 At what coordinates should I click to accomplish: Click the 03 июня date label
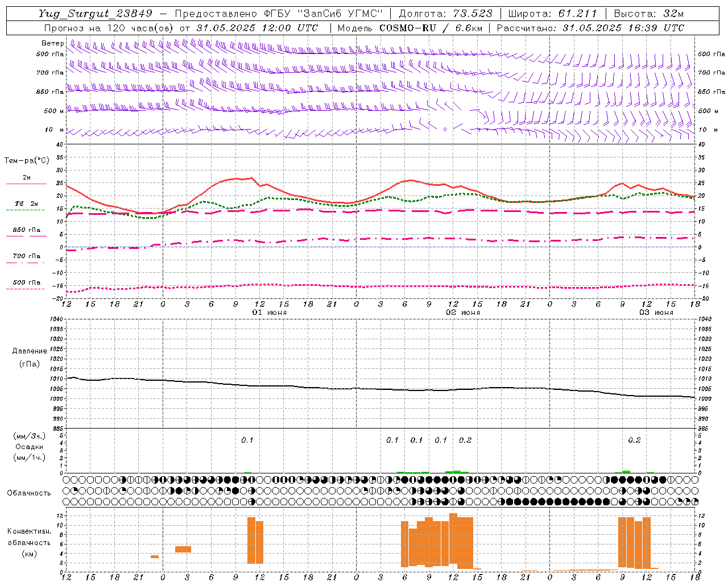point(656,313)
